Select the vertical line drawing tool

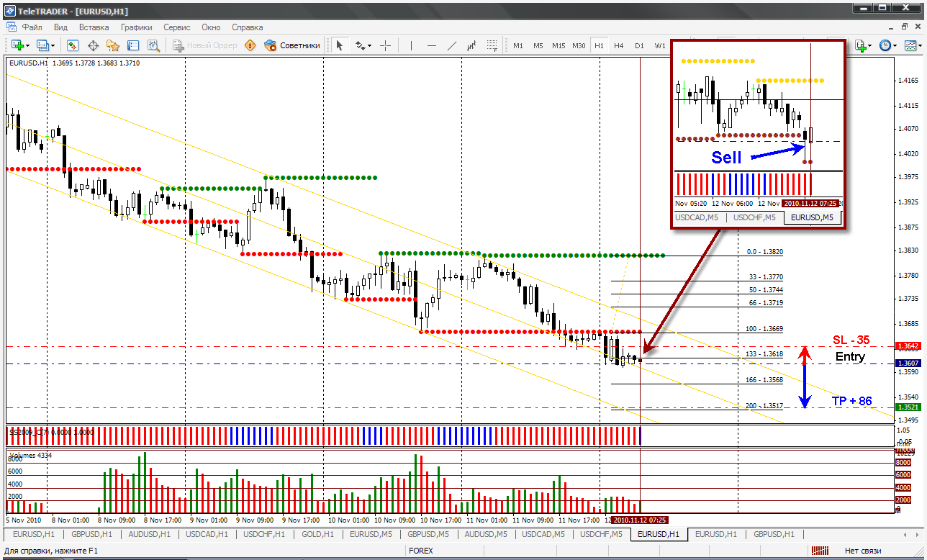[x=412, y=45]
